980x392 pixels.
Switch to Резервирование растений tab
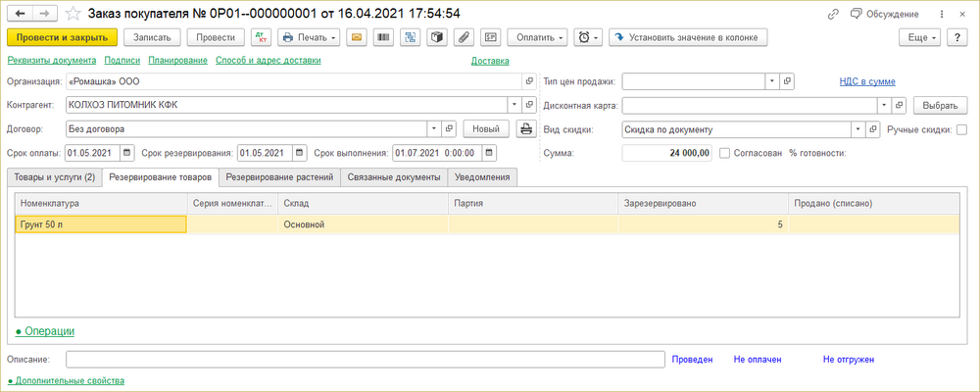tap(279, 177)
